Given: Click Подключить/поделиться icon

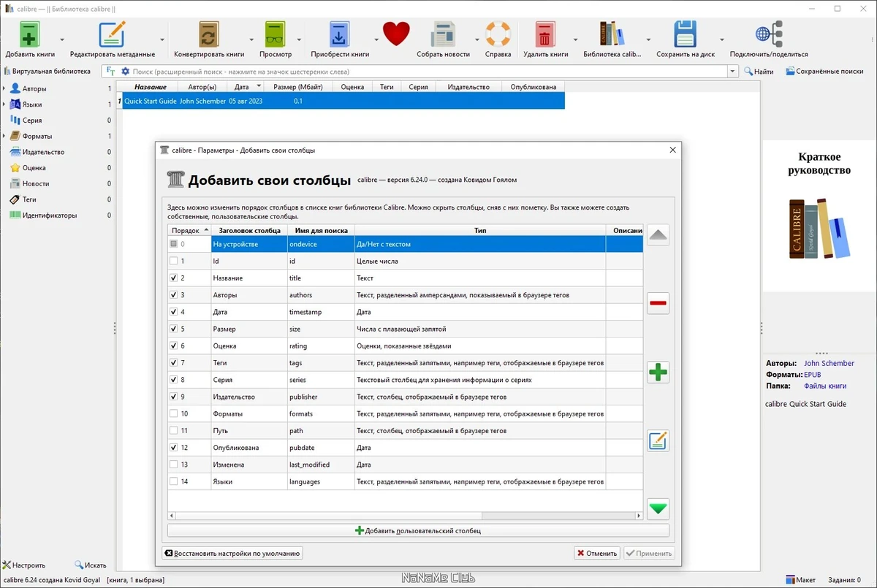Looking at the screenshot, I should point(769,34).
